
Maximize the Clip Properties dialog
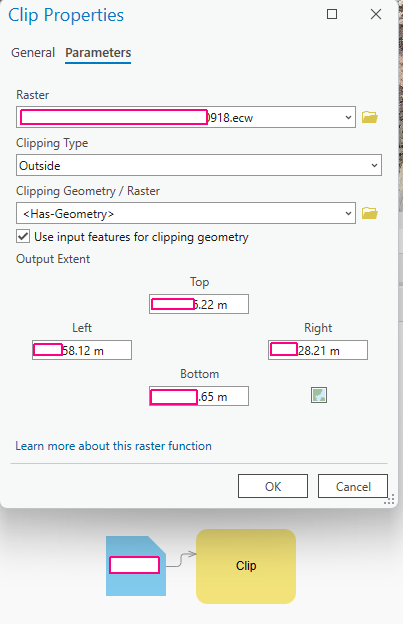click(332, 14)
